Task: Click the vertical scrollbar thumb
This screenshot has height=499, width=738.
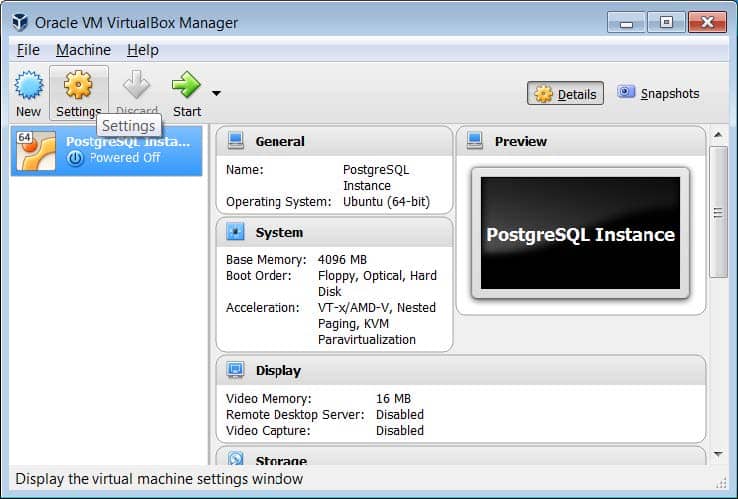Action: (718, 212)
